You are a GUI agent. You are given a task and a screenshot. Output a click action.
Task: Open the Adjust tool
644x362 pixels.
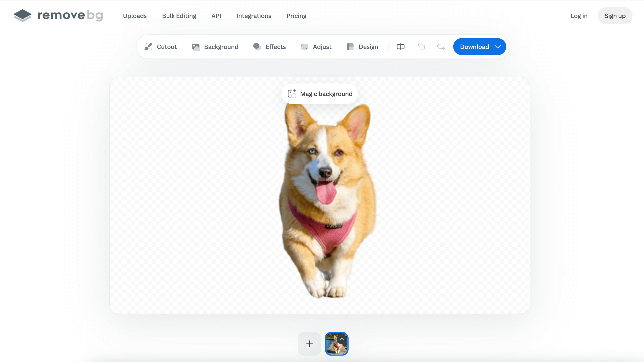[316, 47]
